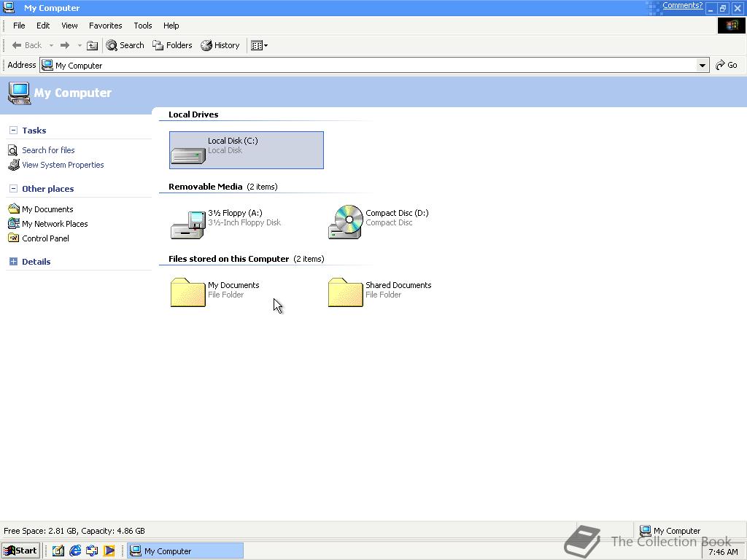Open the Help menu
This screenshot has width=747, height=560.
click(171, 26)
